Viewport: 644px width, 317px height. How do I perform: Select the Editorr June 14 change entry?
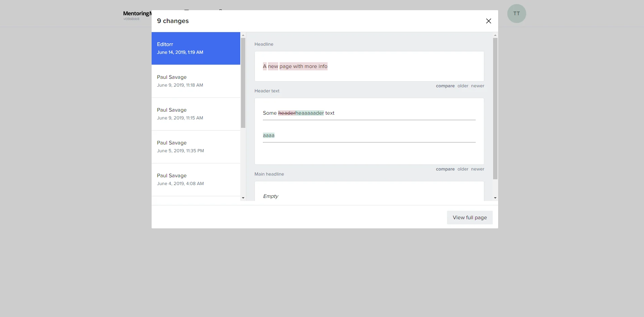point(196,48)
